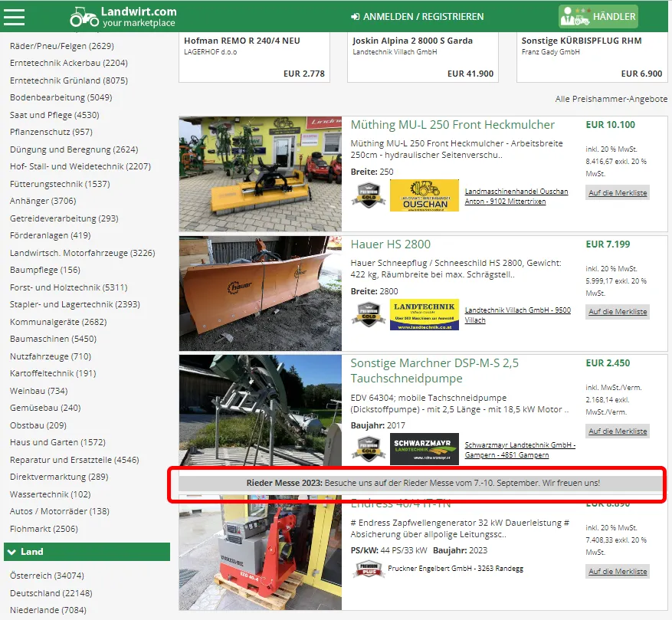Click the Landwirt.com tractor logo
This screenshot has height=620, width=672.
pyautogui.click(x=123, y=17)
